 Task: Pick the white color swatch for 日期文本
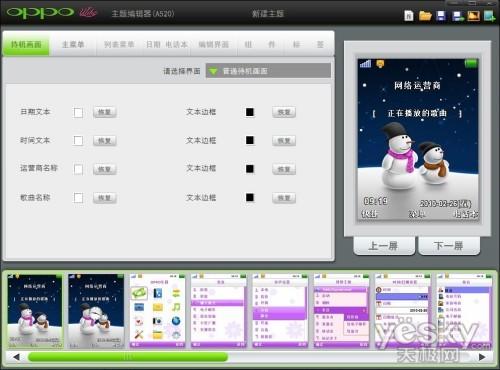pyautogui.click(x=78, y=112)
